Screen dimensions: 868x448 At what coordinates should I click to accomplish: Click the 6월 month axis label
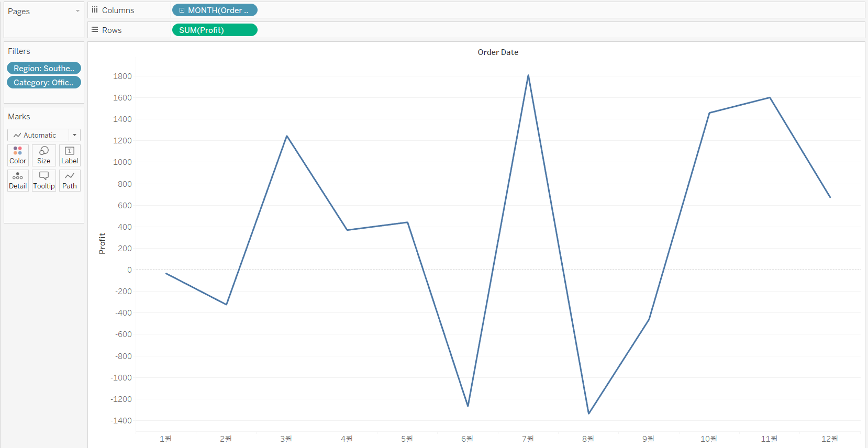[x=467, y=439]
